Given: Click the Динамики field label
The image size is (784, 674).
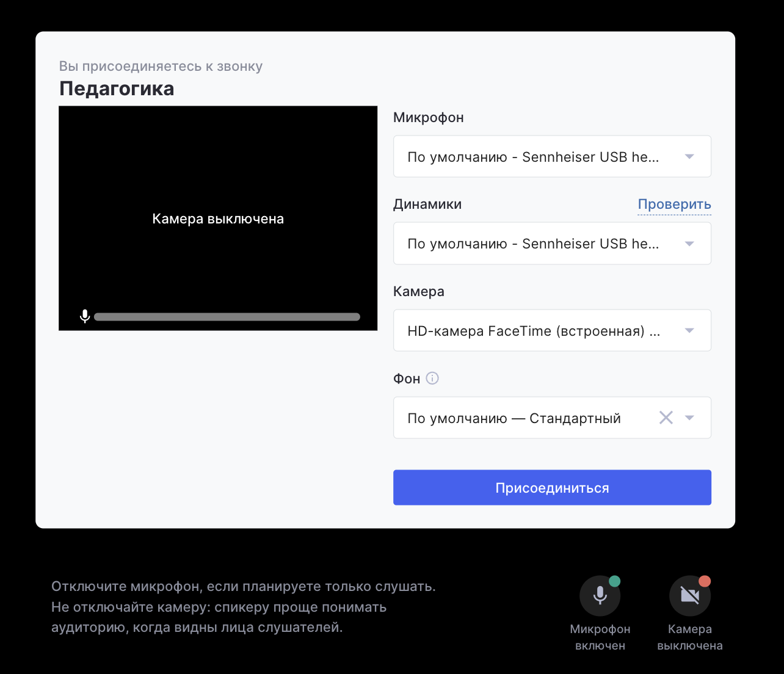Looking at the screenshot, I should 427,204.
